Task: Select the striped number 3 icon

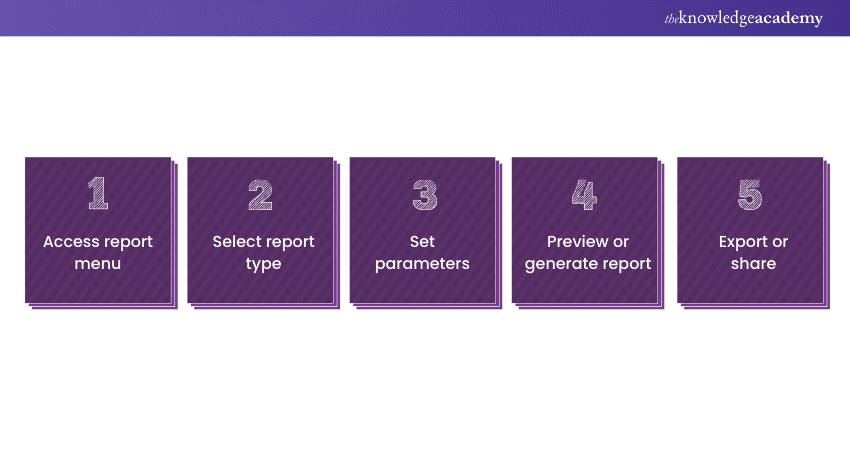Action: pos(423,194)
